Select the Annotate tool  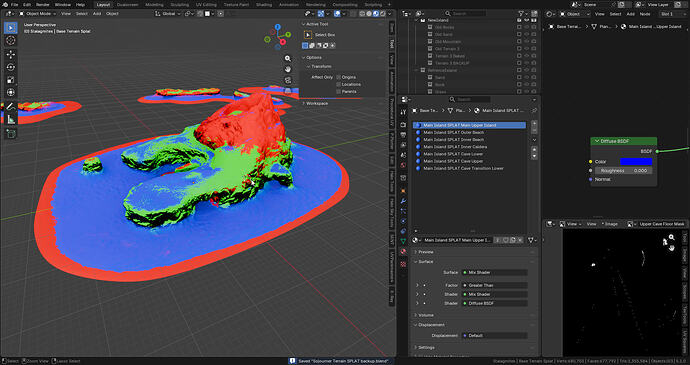[x=11, y=107]
